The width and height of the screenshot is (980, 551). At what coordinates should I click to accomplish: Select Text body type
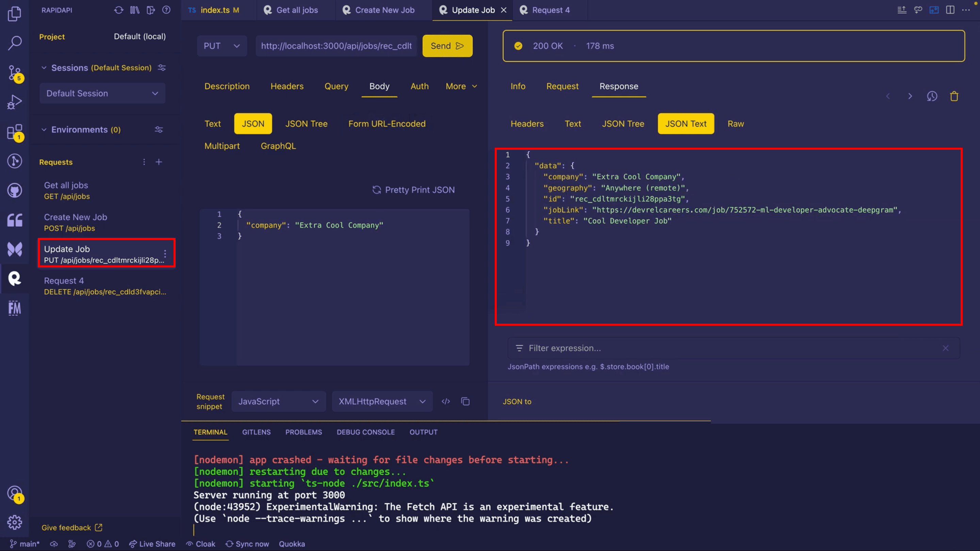(x=212, y=124)
